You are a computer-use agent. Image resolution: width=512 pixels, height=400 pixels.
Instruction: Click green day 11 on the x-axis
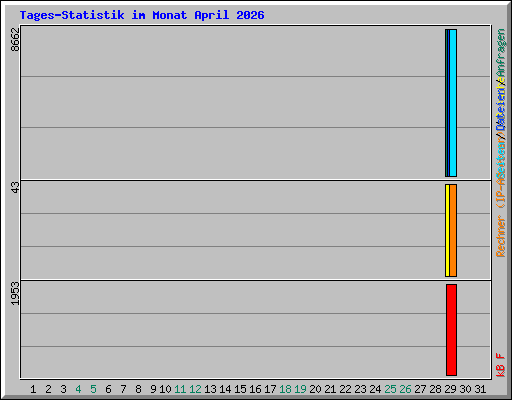(180, 389)
